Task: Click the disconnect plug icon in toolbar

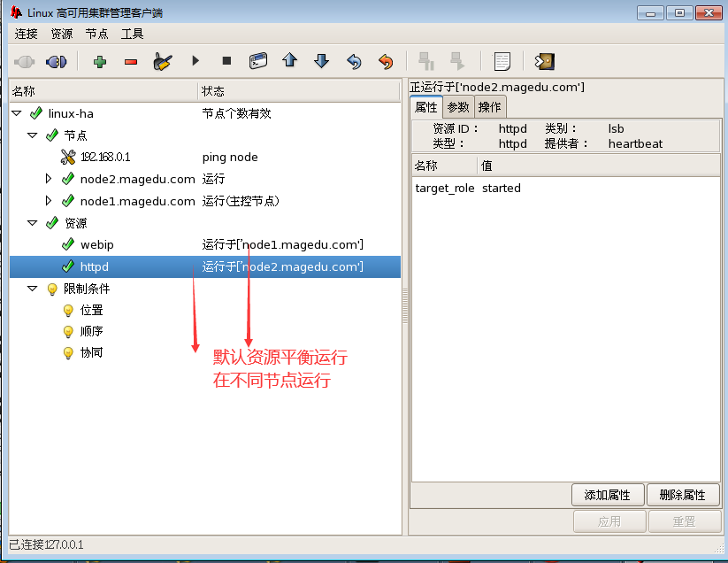Action: click(56, 61)
